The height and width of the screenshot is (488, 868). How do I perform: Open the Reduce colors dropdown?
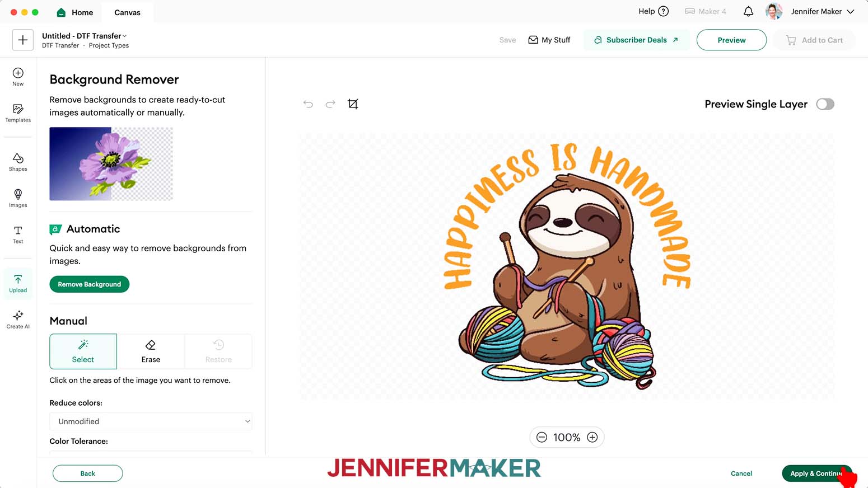[151, 421]
